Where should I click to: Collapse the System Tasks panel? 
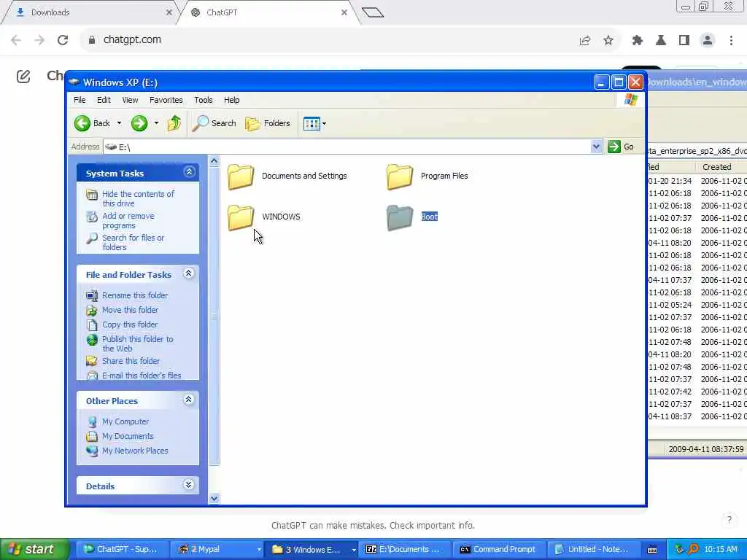[x=189, y=172]
